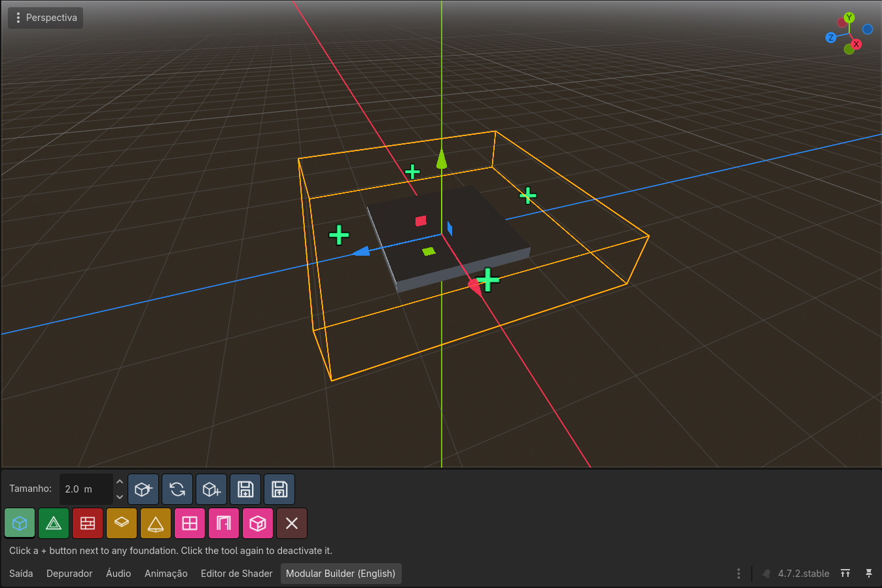The image size is (882, 588).
Task: Select the red brick wall tool
Action: [x=88, y=523]
